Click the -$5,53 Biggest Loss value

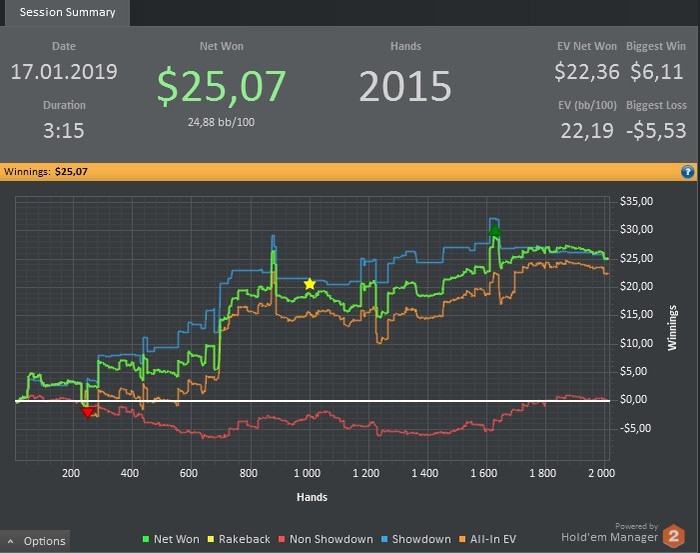pyautogui.click(x=656, y=131)
